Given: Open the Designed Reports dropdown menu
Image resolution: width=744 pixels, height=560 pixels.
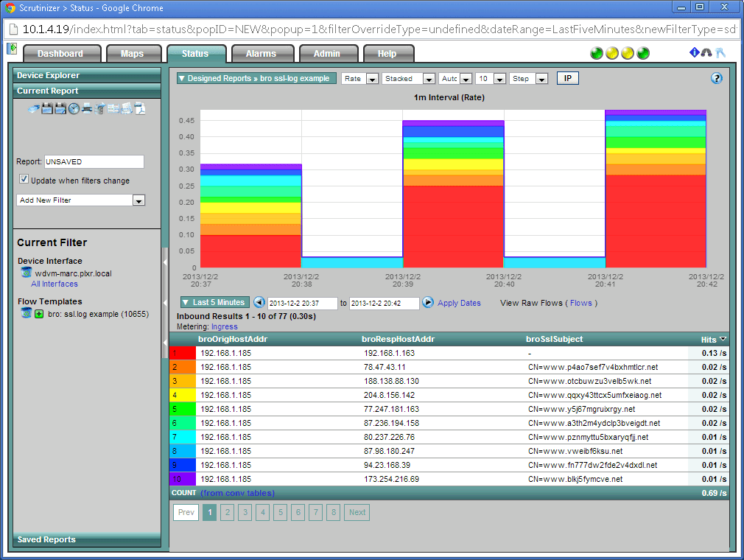Looking at the screenshot, I should pyautogui.click(x=256, y=78).
